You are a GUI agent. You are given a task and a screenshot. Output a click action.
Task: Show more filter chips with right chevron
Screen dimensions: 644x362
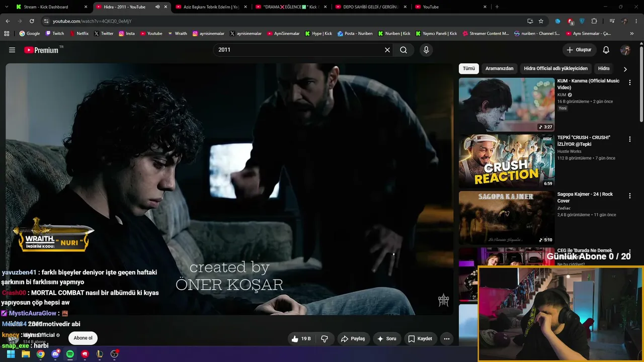click(x=625, y=69)
